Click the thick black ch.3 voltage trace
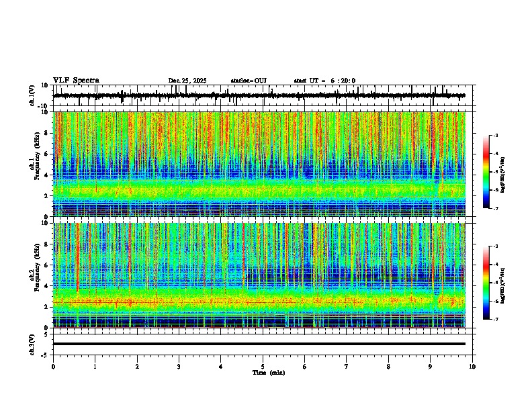Image resolution: width=532 pixels, height=411 pixels. click(259, 344)
